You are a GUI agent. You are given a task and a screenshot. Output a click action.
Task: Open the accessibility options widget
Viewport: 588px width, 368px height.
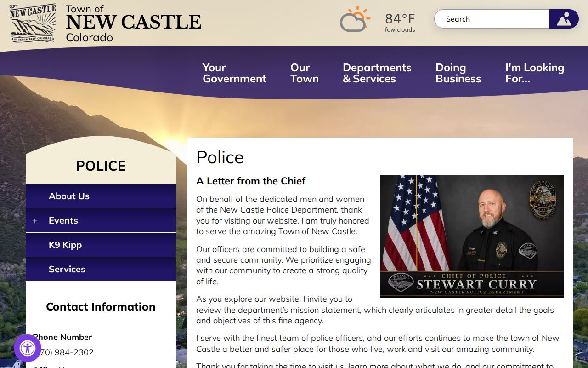28,348
